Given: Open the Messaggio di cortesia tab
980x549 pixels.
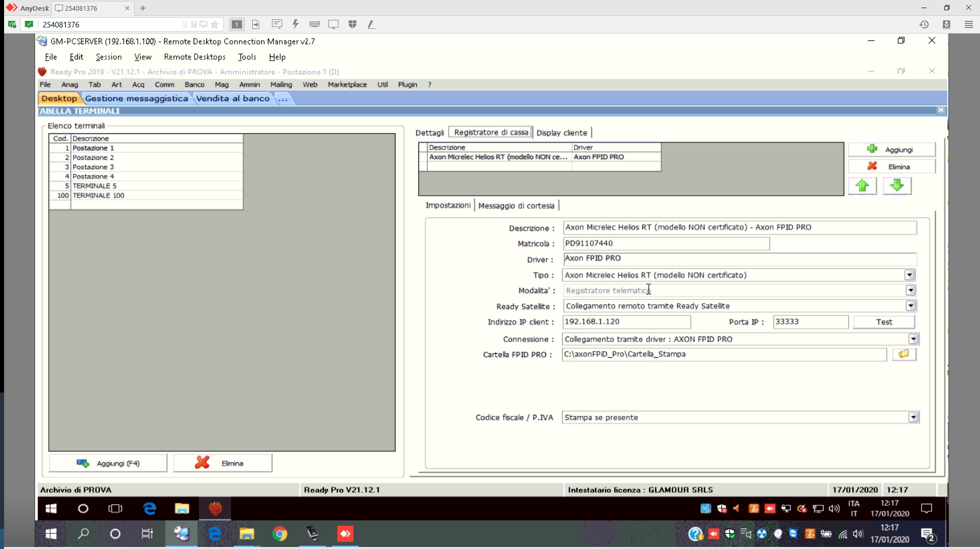Looking at the screenshot, I should (x=516, y=205).
